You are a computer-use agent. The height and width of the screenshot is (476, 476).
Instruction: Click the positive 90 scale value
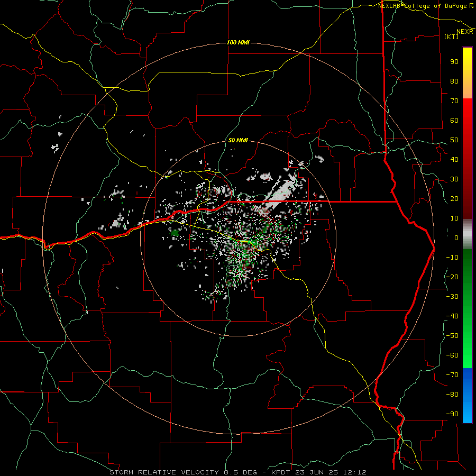[x=454, y=62]
